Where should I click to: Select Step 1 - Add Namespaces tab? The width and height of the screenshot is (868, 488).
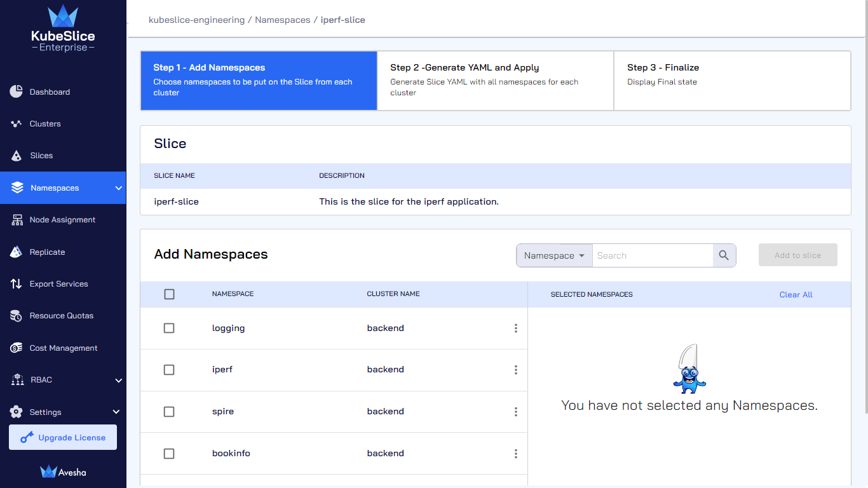pos(259,81)
